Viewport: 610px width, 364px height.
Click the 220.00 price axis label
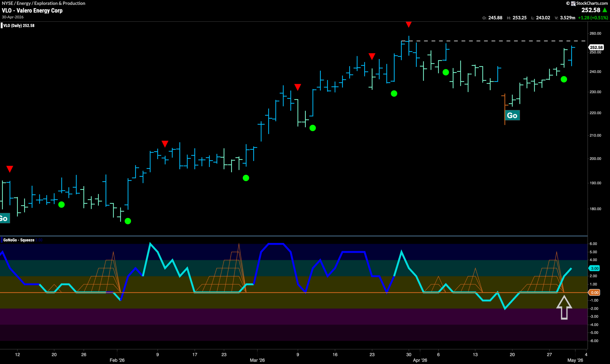[x=595, y=113]
